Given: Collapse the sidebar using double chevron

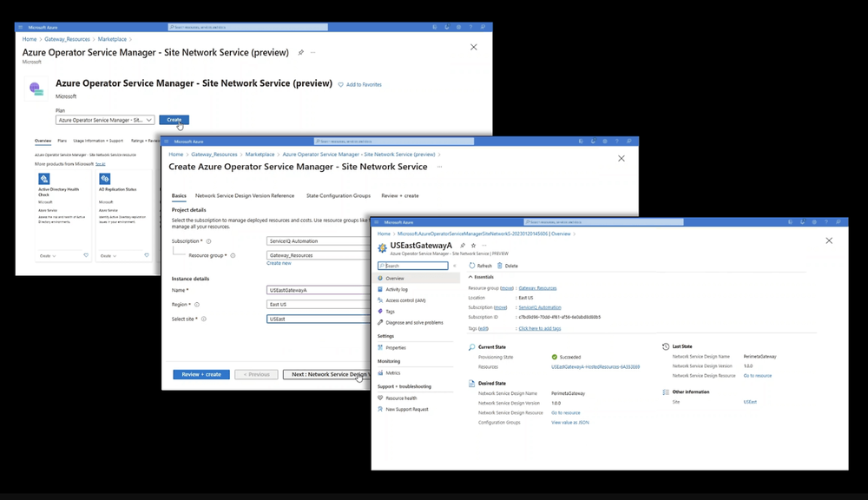Looking at the screenshot, I should 455,266.
